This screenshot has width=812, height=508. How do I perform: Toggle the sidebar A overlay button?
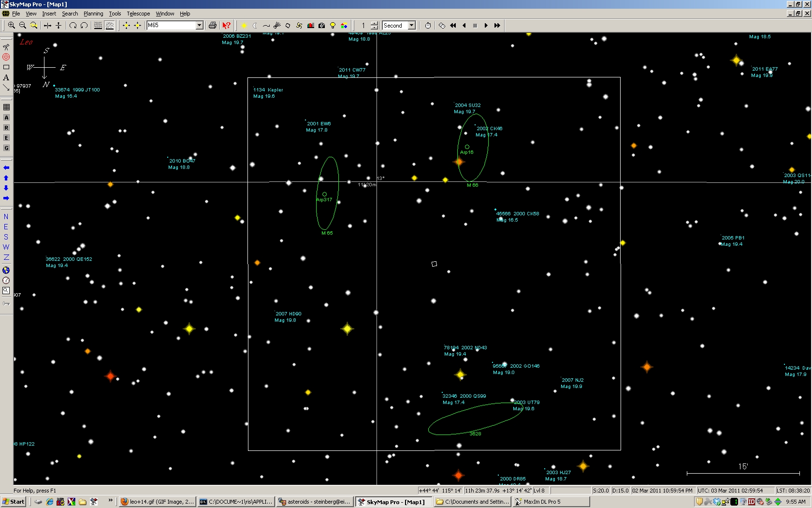pos(6,118)
